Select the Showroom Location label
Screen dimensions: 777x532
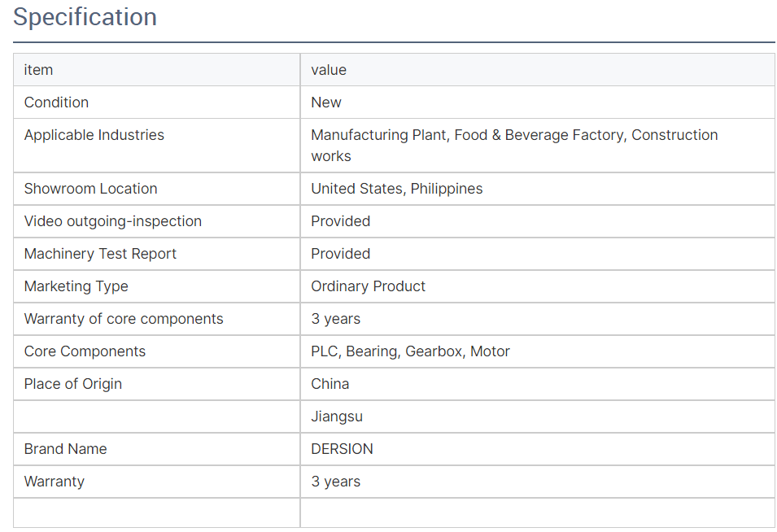tap(90, 189)
